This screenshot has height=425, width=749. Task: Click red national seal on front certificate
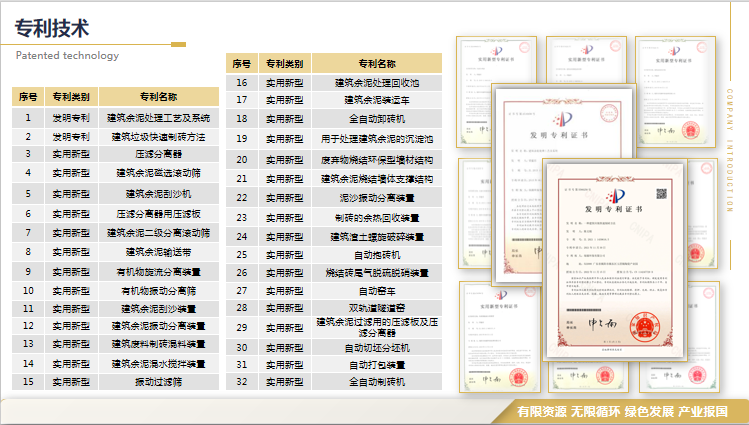tap(644, 327)
